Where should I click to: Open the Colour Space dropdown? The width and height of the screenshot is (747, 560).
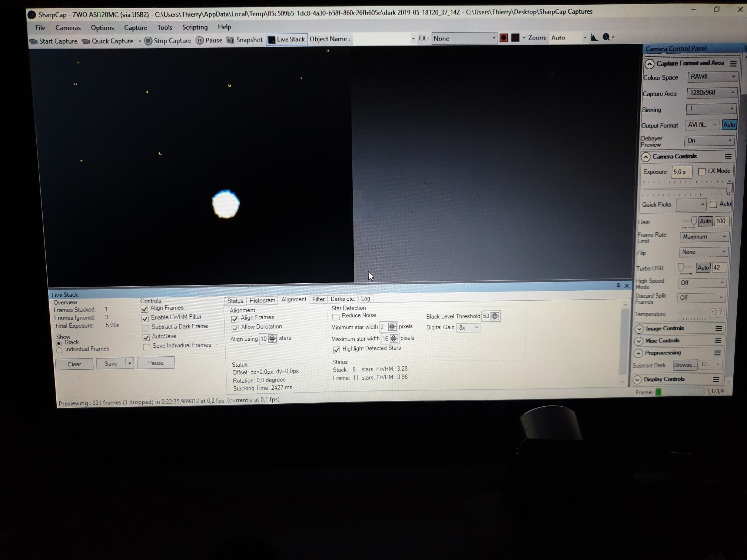coord(712,77)
